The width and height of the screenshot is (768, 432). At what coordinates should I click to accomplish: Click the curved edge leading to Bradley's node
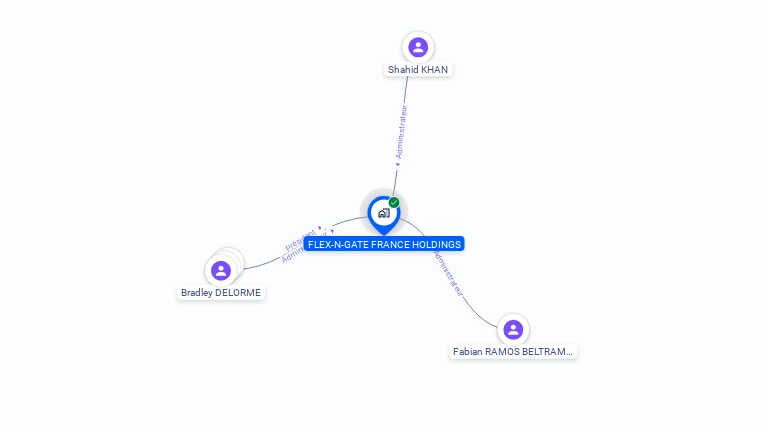(262, 264)
